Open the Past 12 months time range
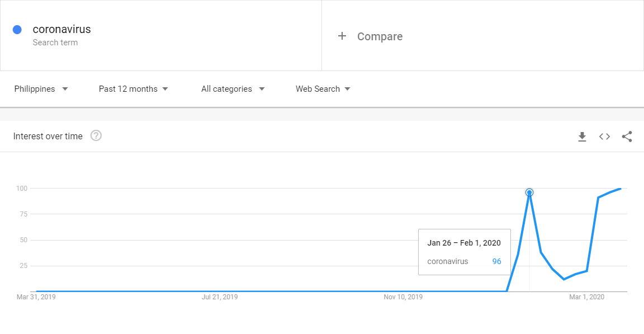The image size is (644, 334). (133, 89)
